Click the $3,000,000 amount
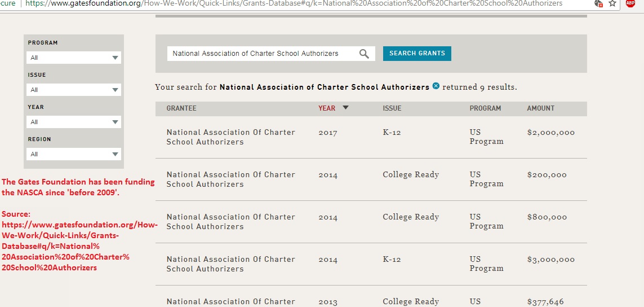 551,260
